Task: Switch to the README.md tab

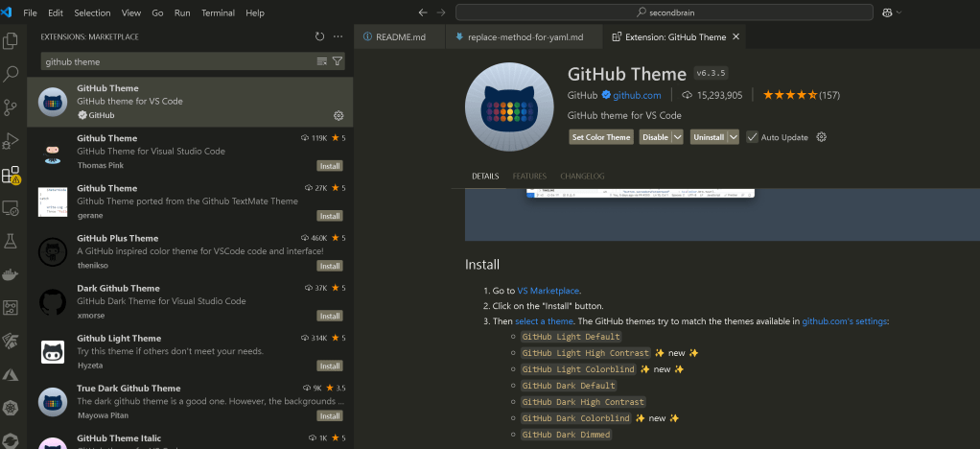Action: (x=399, y=36)
